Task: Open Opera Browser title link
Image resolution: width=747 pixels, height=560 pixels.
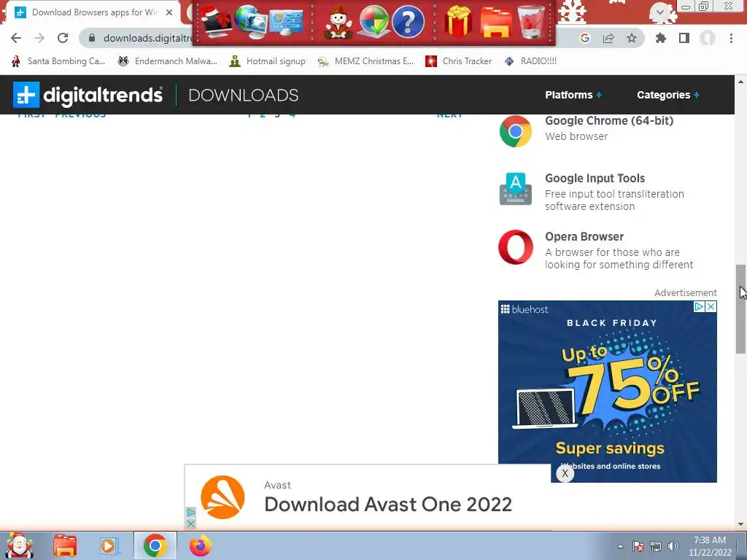Action: (584, 237)
